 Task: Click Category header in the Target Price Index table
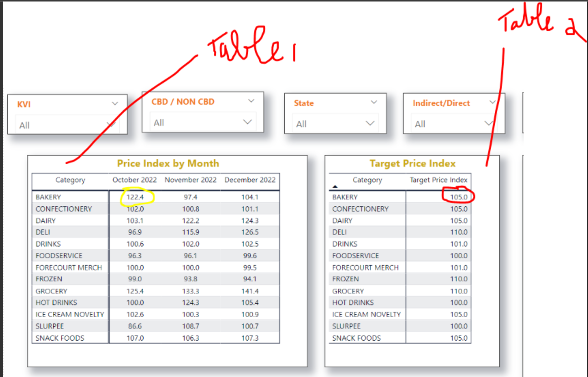click(367, 180)
